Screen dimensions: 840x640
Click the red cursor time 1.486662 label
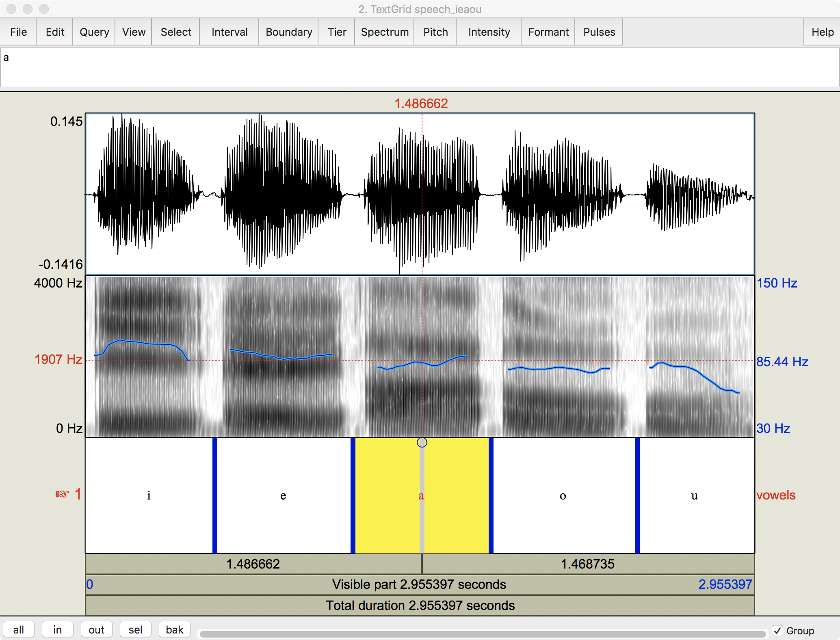point(421,104)
